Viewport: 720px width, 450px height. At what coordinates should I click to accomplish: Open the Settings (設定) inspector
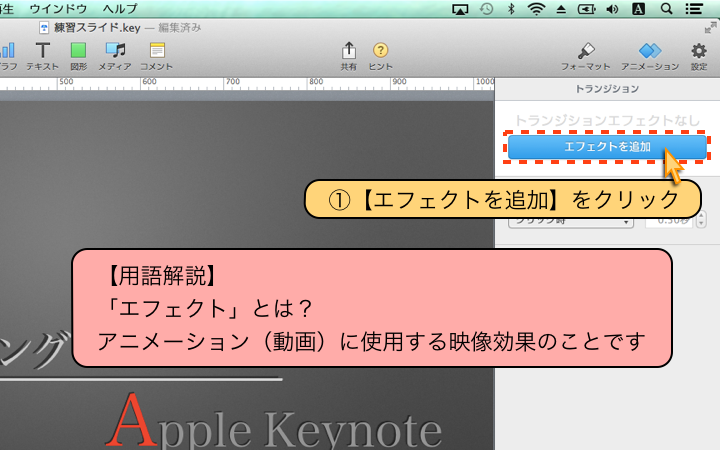[x=699, y=56]
